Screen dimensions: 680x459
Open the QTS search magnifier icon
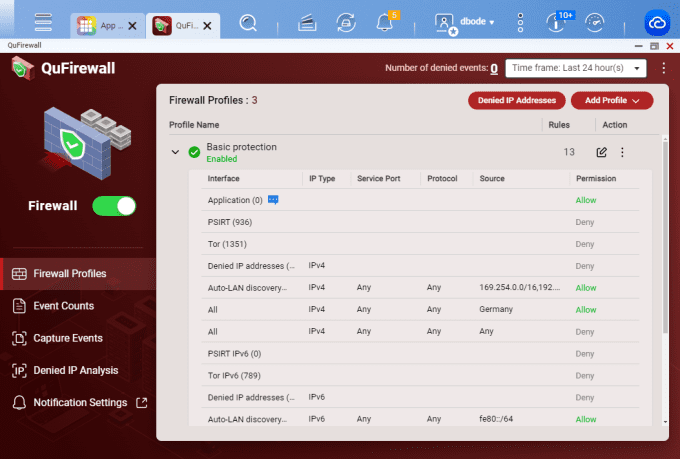248,23
